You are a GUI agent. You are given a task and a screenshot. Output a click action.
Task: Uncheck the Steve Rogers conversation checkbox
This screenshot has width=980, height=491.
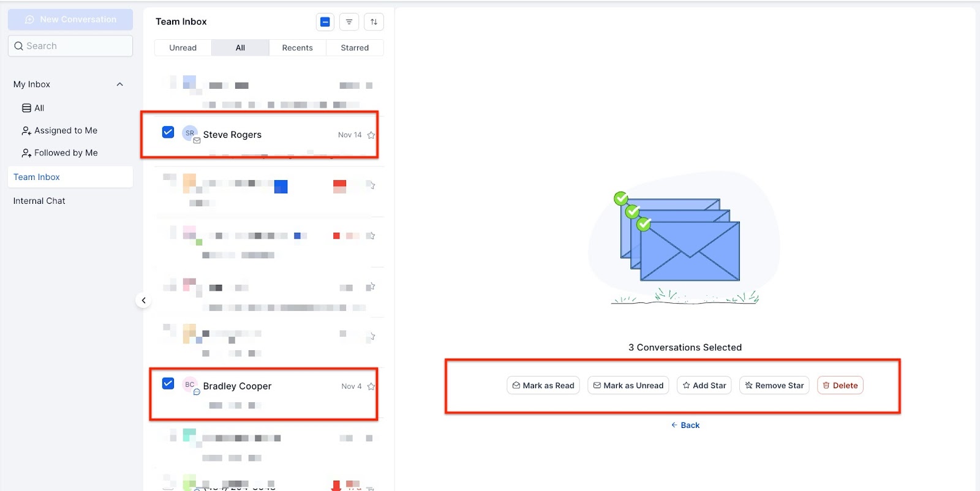(x=168, y=132)
